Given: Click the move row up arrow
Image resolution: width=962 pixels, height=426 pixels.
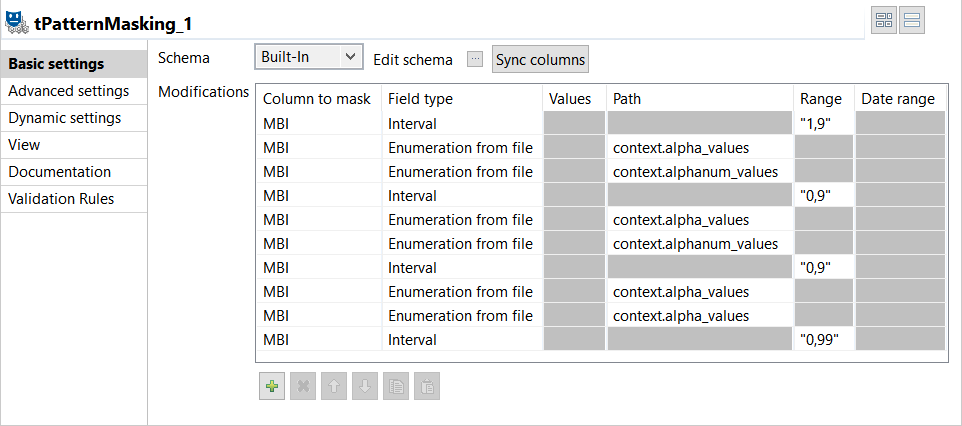Looking at the screenshot, I should 333,386.
